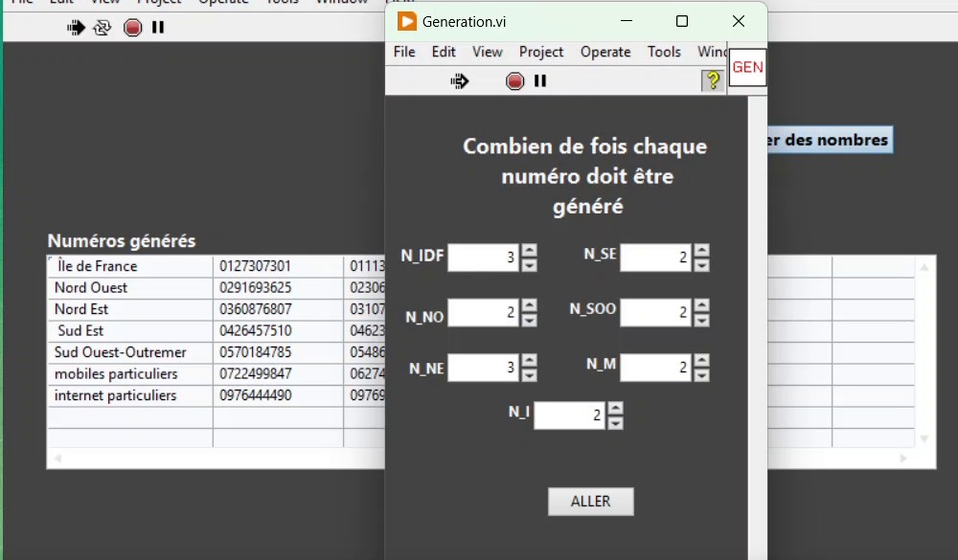Image resolution: width=958 pixels, height=560 pixels.
Task: Increment the N_I value
Action: point(616,409)
